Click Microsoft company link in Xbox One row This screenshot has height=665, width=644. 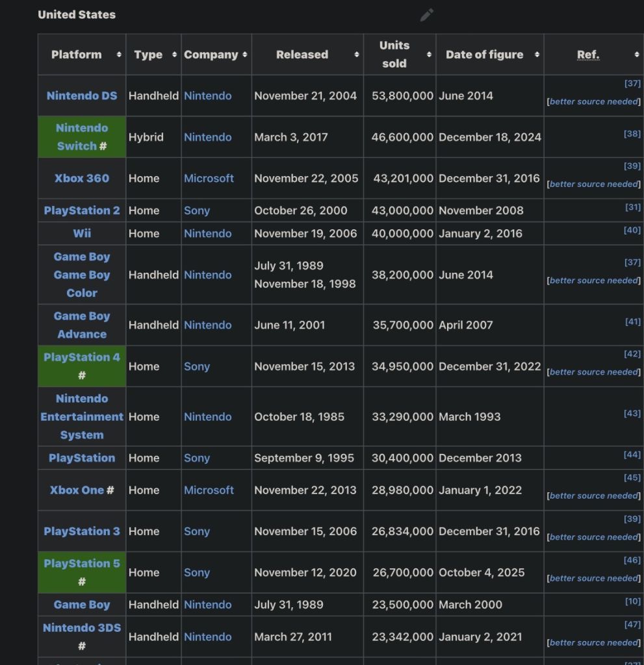click(209, 490)
